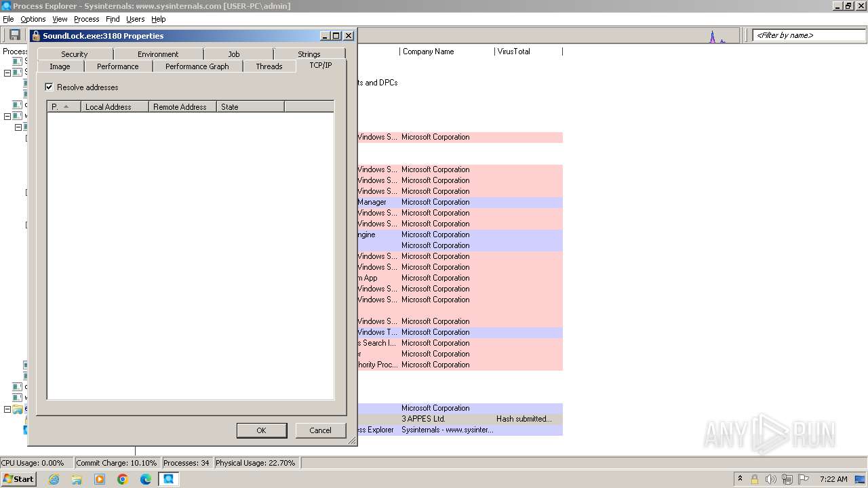Collapse the explorer folder tree node
Viewport: 868px width, 488px height.
pos(7,409)
